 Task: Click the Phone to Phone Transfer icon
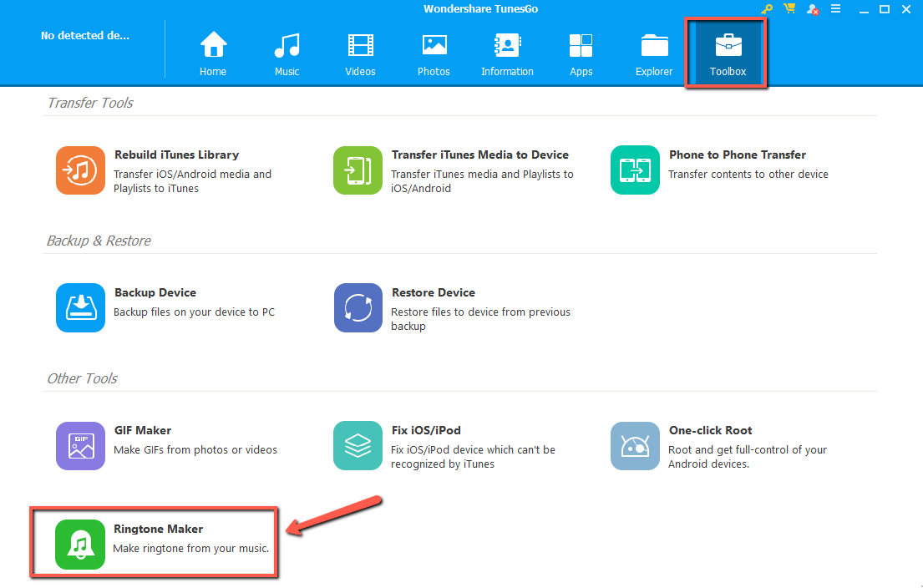click(x=635, y=170)
